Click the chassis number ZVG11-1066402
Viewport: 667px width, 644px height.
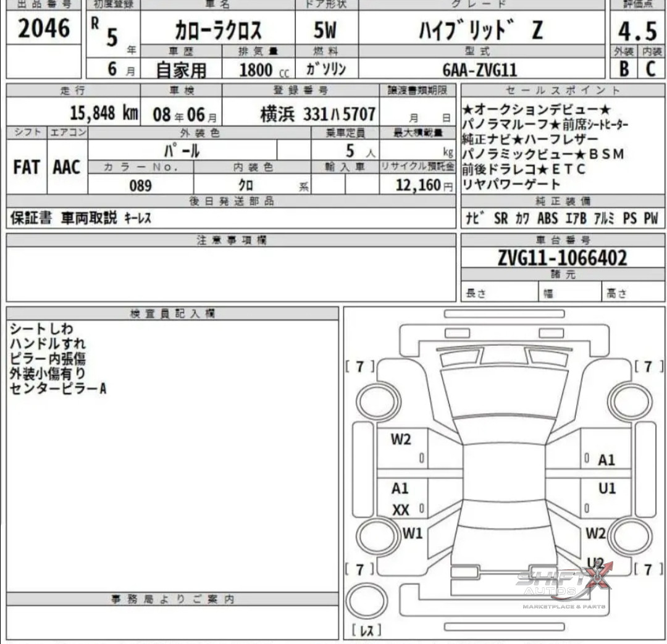pos(563,258)
